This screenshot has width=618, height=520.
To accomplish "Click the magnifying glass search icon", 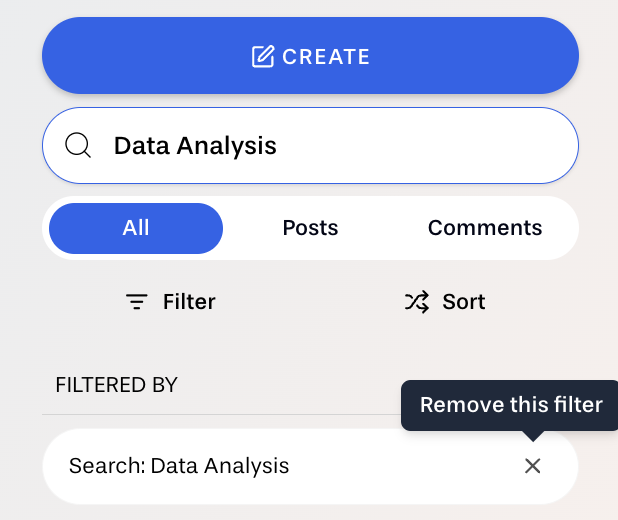I will click(78, 146).
